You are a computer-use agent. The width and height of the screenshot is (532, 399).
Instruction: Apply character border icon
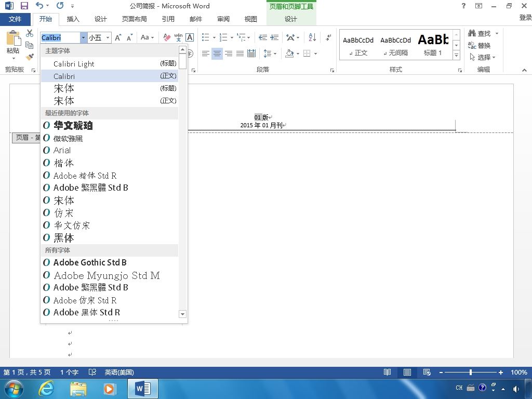tap(190, 37)
